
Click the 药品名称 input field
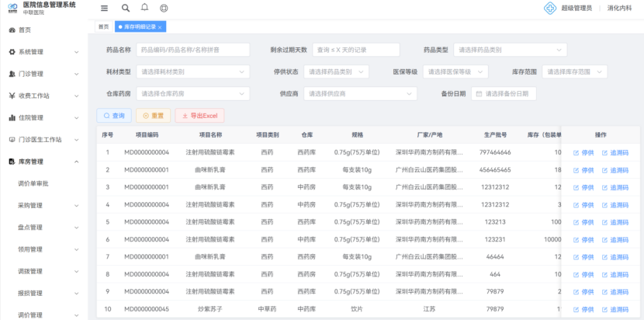(192, 50)
